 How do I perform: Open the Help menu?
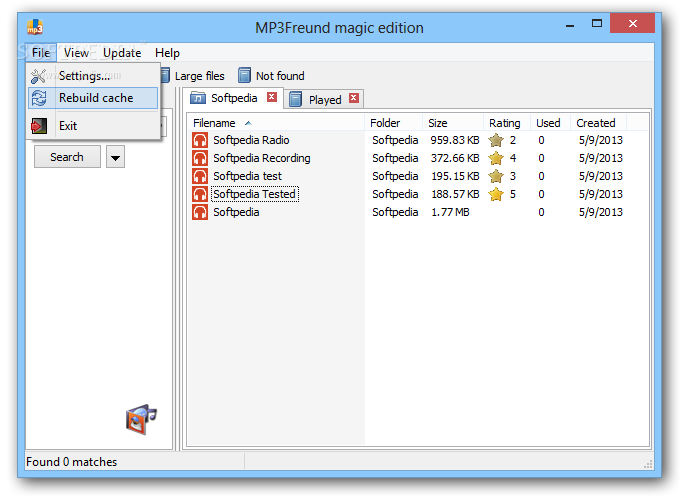click(167, 53)
